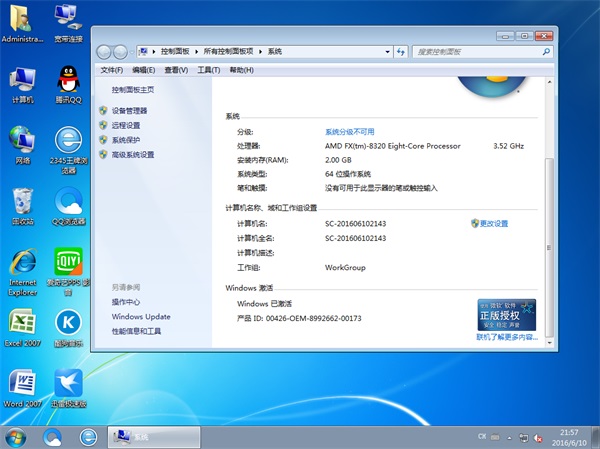The image size is (600, 449).
Task: Click 控制面板 breadcrumb in address bar
Action: coord(175,52)
